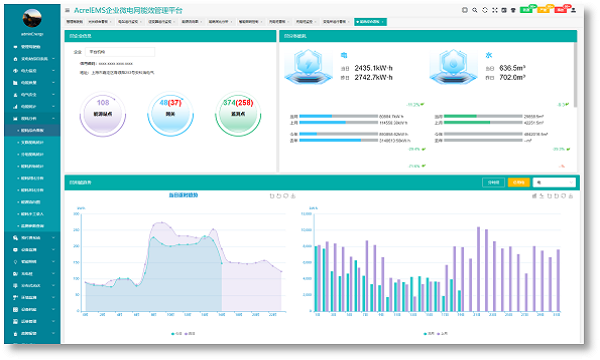This screenshot has width=600, height=360.
Task: Enter fullscreen using the expand-arrows icon
Action: coord(495,10)
